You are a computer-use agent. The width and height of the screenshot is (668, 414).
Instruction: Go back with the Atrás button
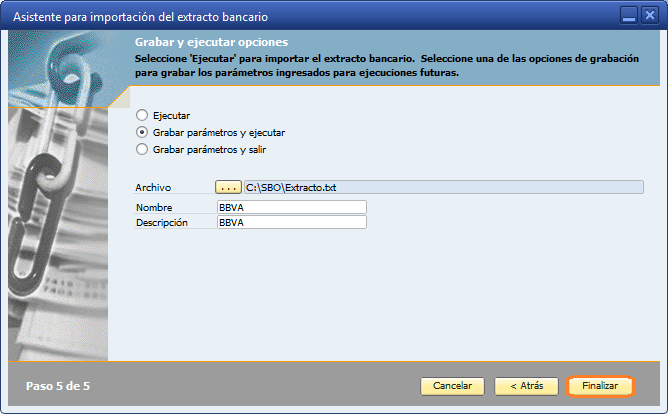[x=526, y=386]
